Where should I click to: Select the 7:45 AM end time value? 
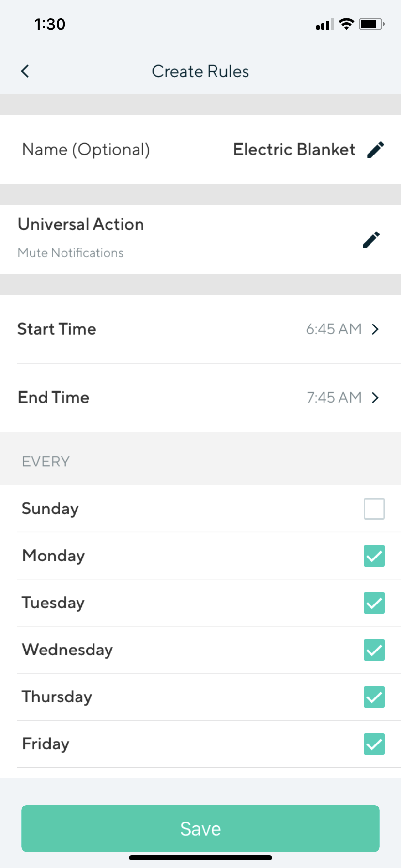point(334,398)
